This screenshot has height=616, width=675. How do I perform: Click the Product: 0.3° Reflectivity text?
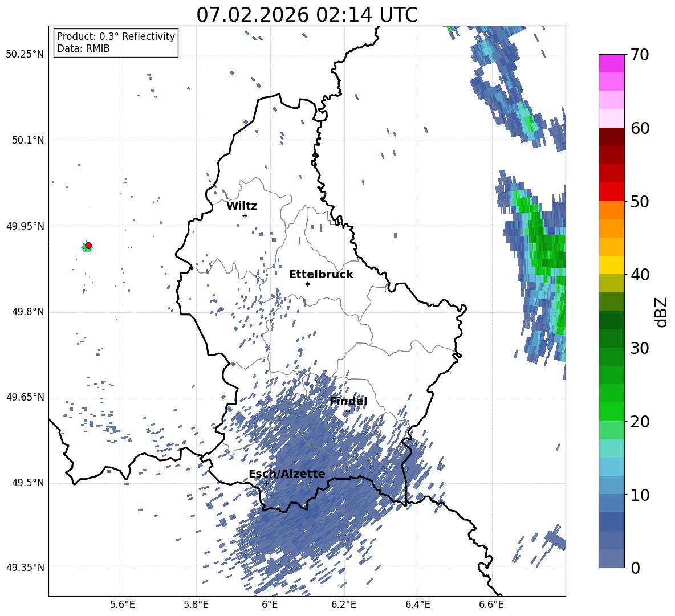coord(116,36)
